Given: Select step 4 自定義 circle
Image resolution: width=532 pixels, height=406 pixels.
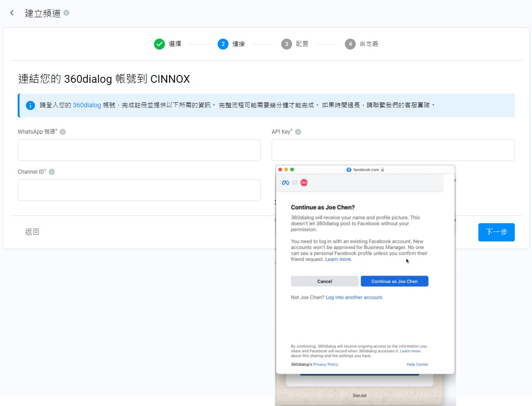Looking at the screenshot, I should click(x=350, y=44).
